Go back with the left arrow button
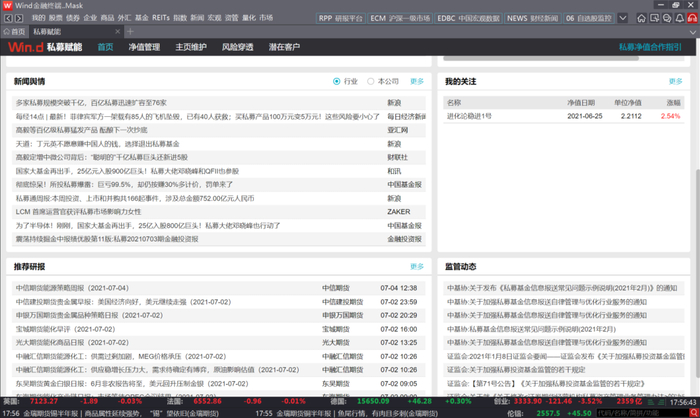This screenshot has width=700, height=418. pos(8,18)
